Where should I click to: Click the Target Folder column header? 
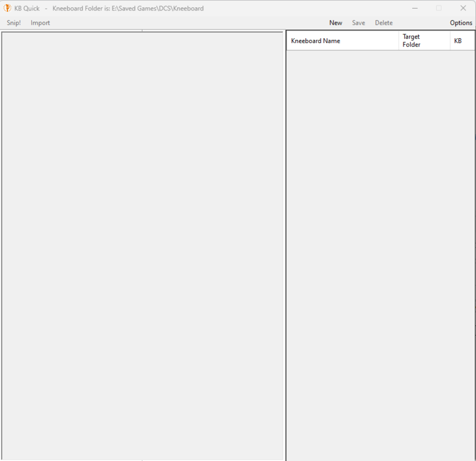(x=424, y=41)
